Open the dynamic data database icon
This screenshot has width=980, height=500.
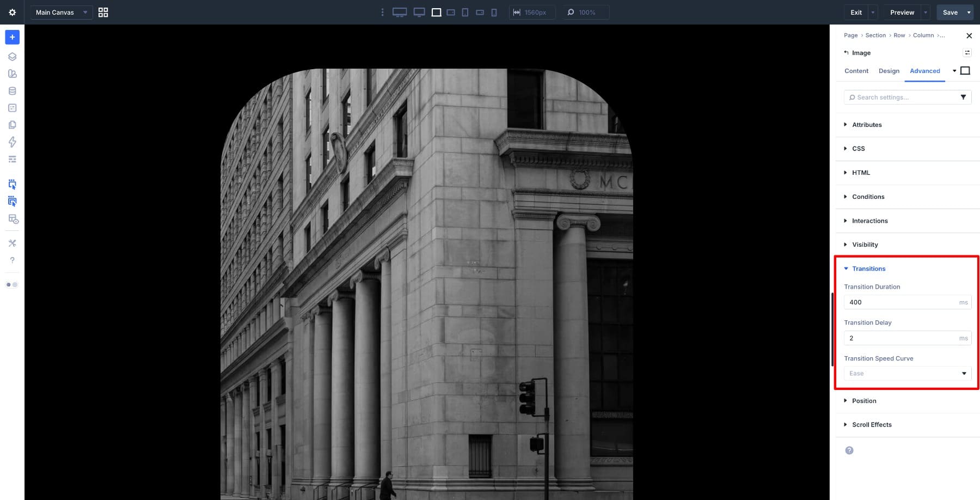coord(12,90)
